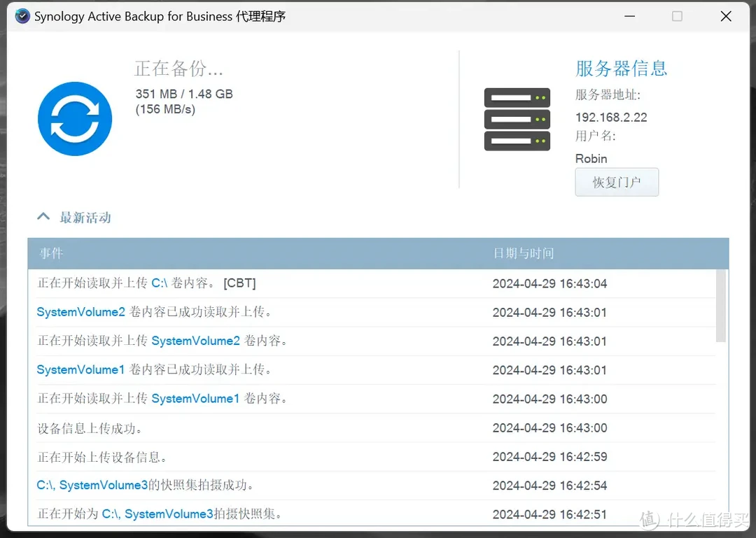This screenshot has width=756, height=538.
Task: Click the C:\, SystemVolume3 snapshot success link
Action: (x=92, y=485)
